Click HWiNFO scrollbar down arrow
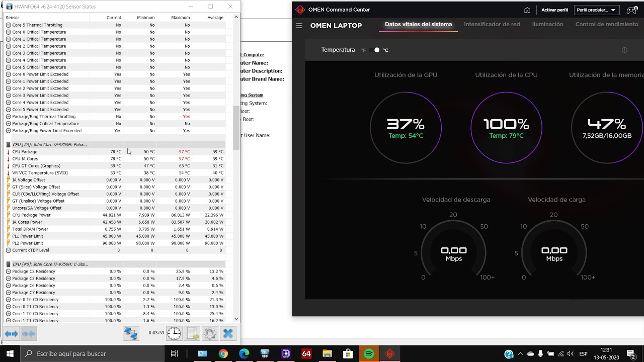 tap(236, 319)
